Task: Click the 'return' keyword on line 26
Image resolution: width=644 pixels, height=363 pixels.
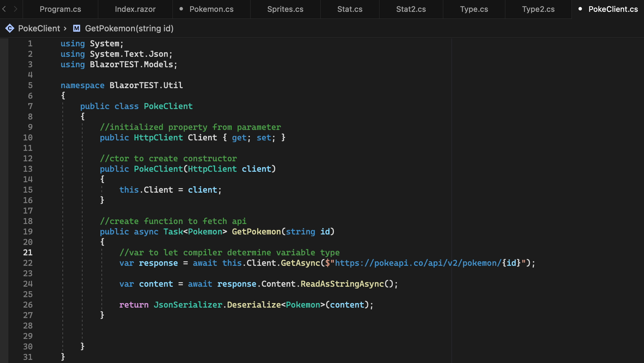Action: [134, 305]
